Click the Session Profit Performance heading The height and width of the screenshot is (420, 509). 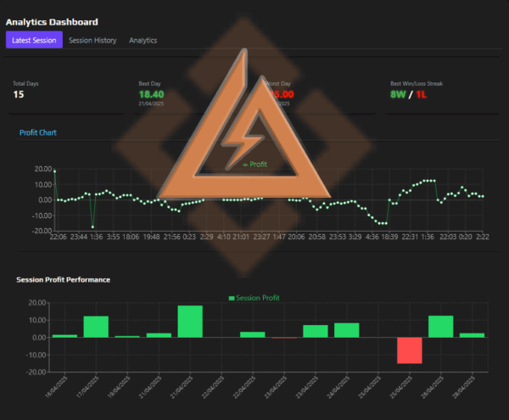click(63, 279)
